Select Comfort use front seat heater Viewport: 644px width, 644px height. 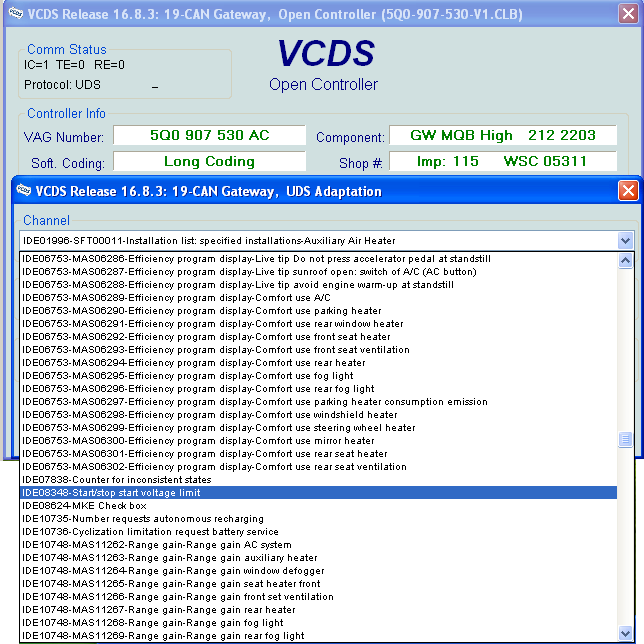coord(318,337)
